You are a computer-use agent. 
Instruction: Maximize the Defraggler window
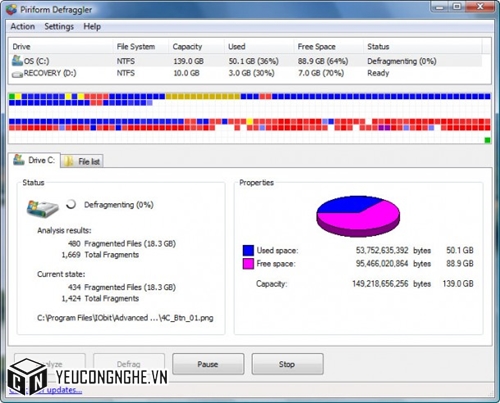point(457,7)
